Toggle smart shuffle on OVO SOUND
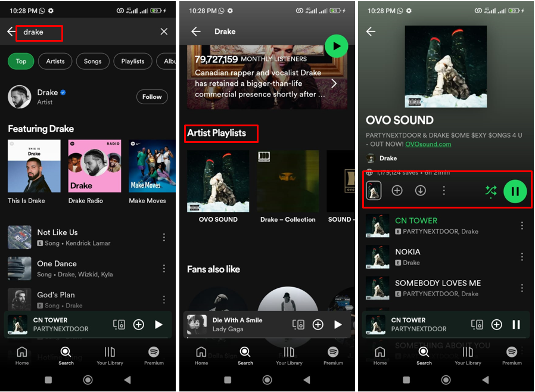This screenshot has width=535, height=392. point(491,191)
